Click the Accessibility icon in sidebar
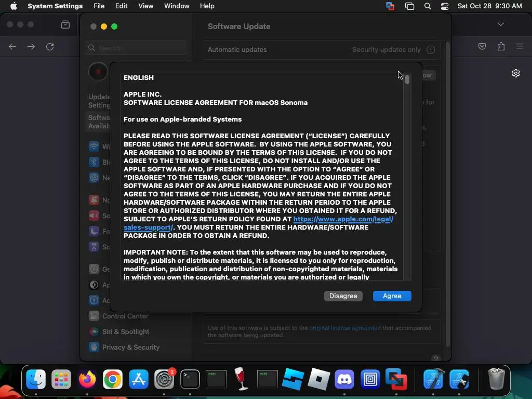Image resolution: width=532 pixels, height=399 pixels. coord(94,300)
